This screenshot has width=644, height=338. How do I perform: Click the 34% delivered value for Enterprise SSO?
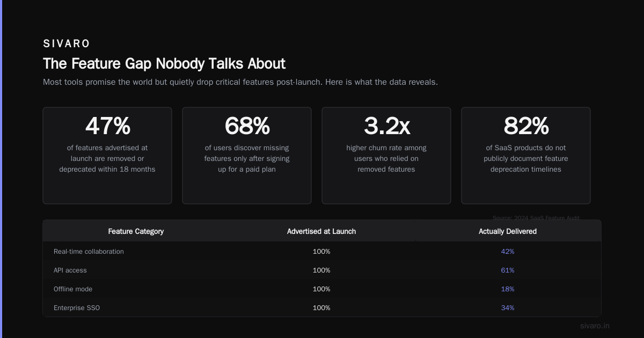(508, 308)
